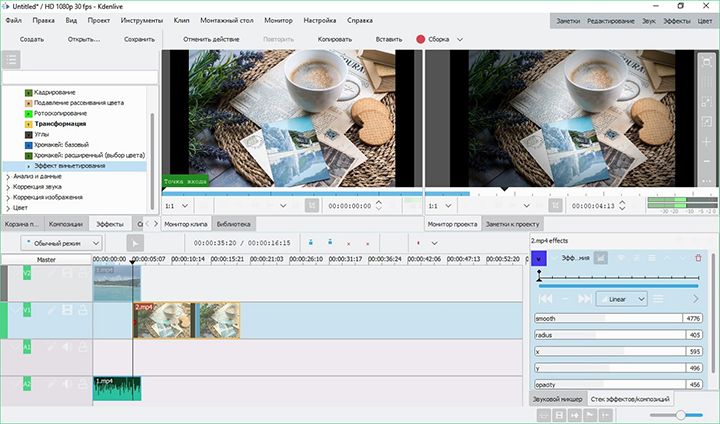Expand the Анализ и данные category
This screenshot has height=424, width=720.
8,176
